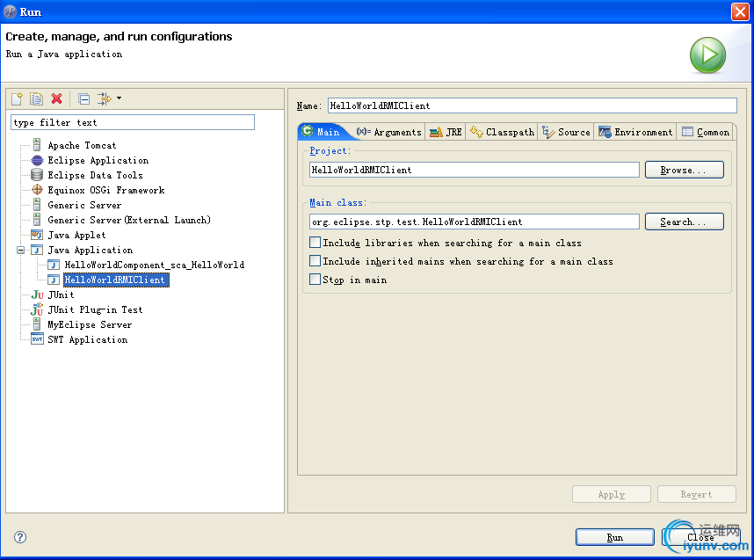Click the Eclipse Data Tools icon
Image resolution: width=754 pixels, height=560 pixels.
point(37,175)
